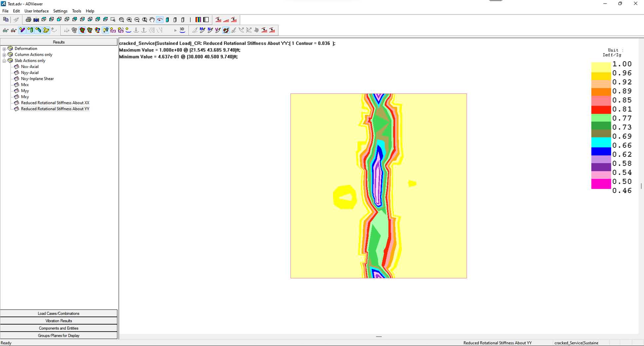
Task: Collapse the Slab Actions only node
Action: pos(4,61)
